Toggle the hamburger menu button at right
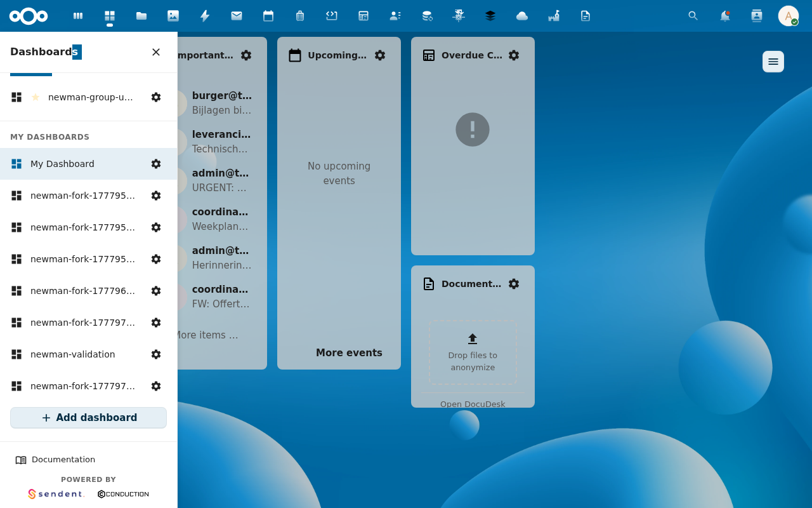This screenshot has width=812, height=508. click(x=773, y=62)
